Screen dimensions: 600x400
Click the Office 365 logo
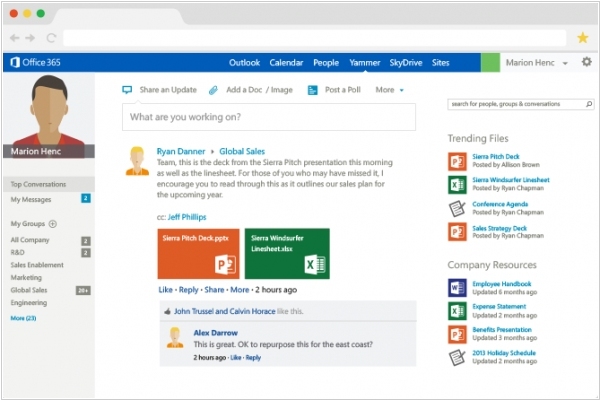36,62
